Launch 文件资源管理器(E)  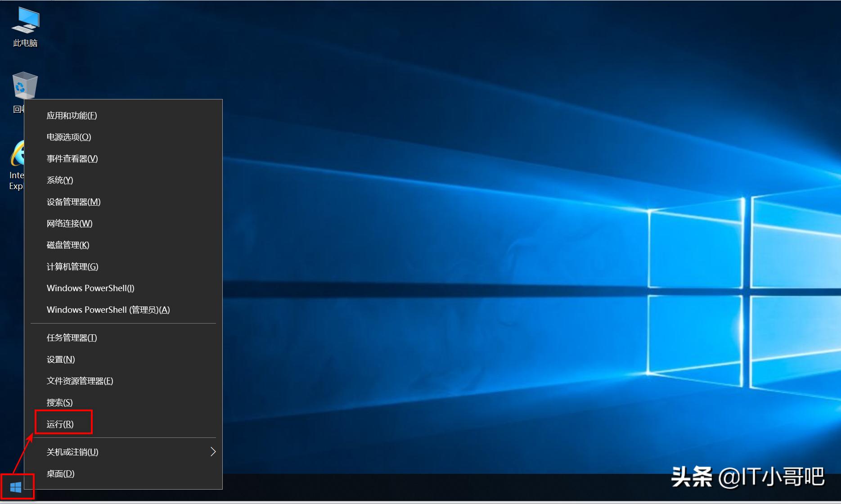point(123,381)
